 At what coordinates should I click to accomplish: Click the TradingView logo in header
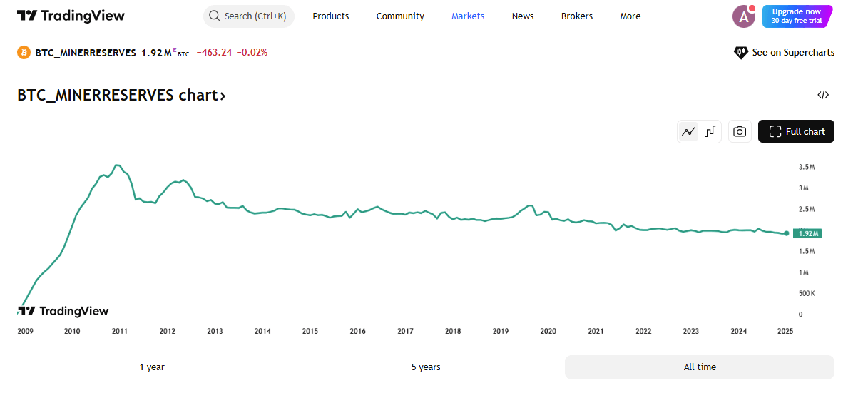click(x=71, y=16)
